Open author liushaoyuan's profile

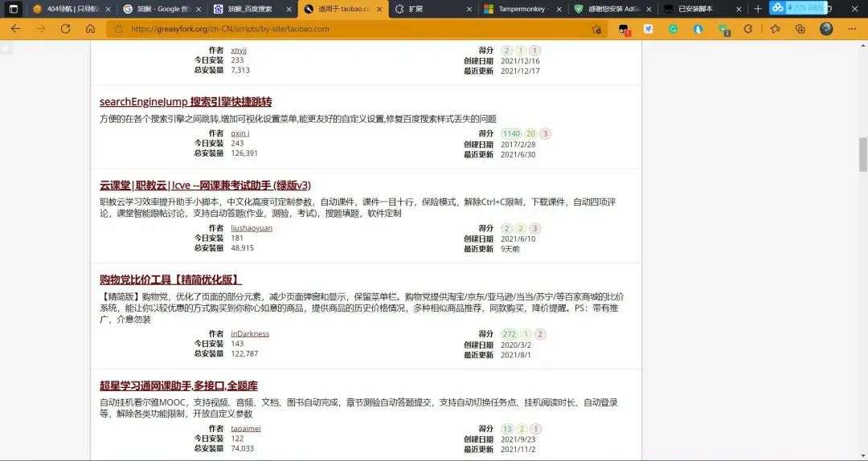(252, 228)
